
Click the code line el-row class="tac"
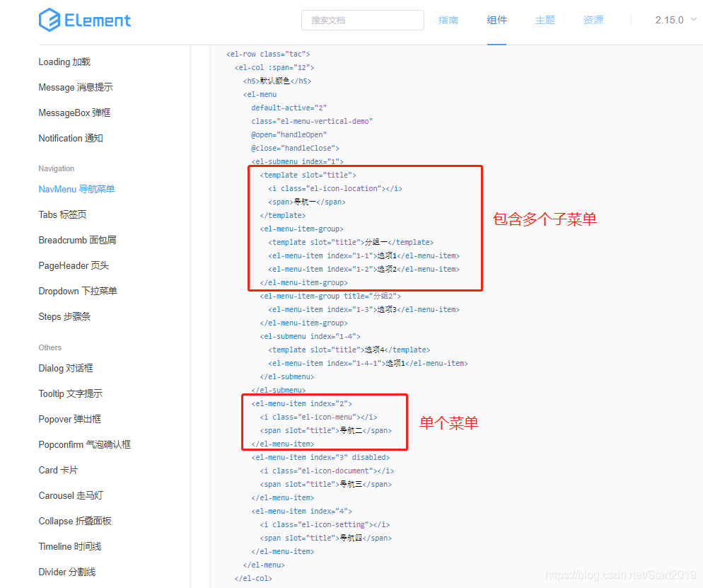pos(268,54)
